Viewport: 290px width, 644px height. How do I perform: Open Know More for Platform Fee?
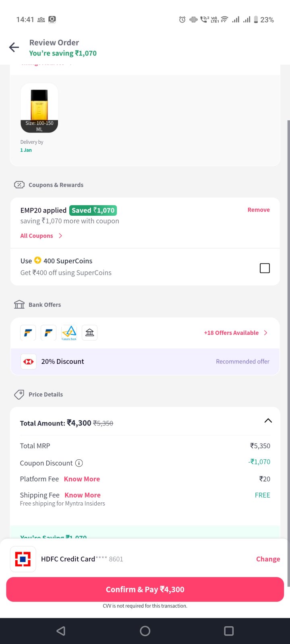[82, 479]
